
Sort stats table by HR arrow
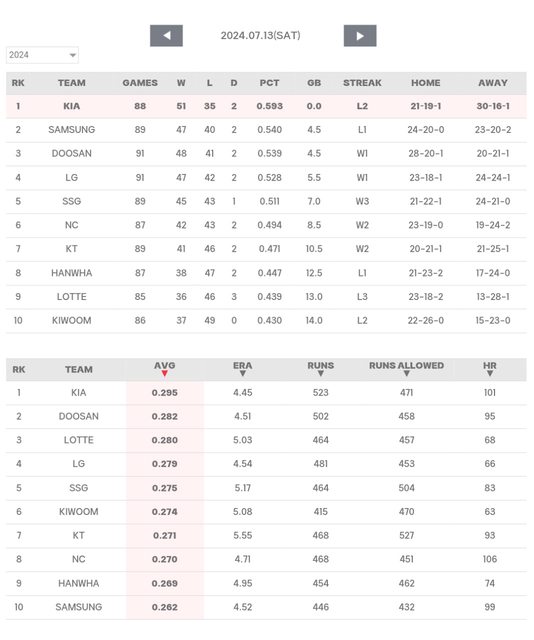pyautogui.click(x=490, y=373)
